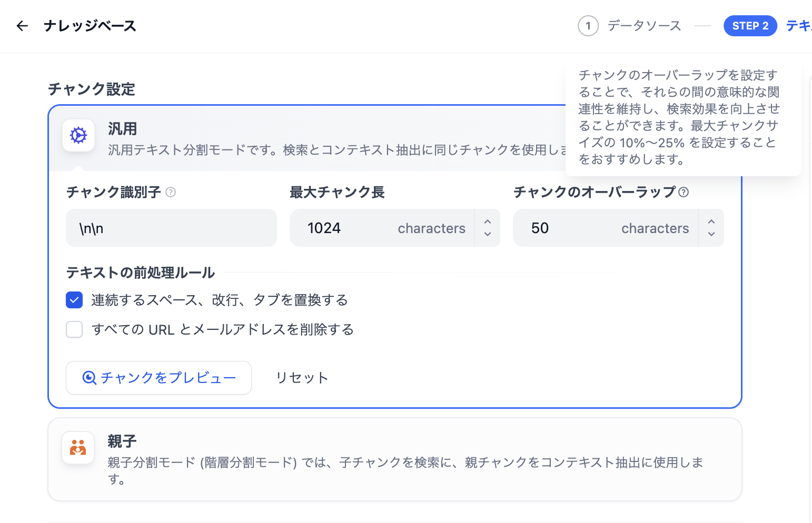This screenshot has width=812, height=523.
Task: Select the 親子 chunk mode card
Action: [x=394, y=459]
